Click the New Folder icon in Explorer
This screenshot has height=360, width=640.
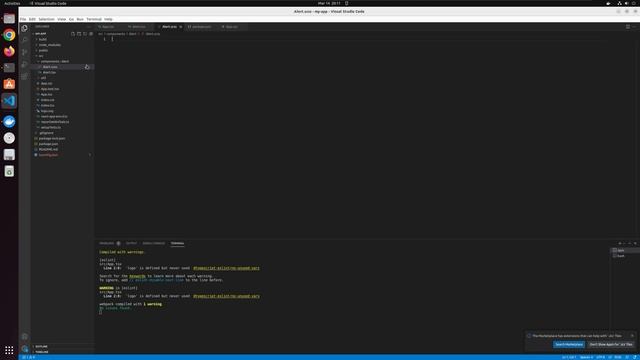tap(79, 34)
